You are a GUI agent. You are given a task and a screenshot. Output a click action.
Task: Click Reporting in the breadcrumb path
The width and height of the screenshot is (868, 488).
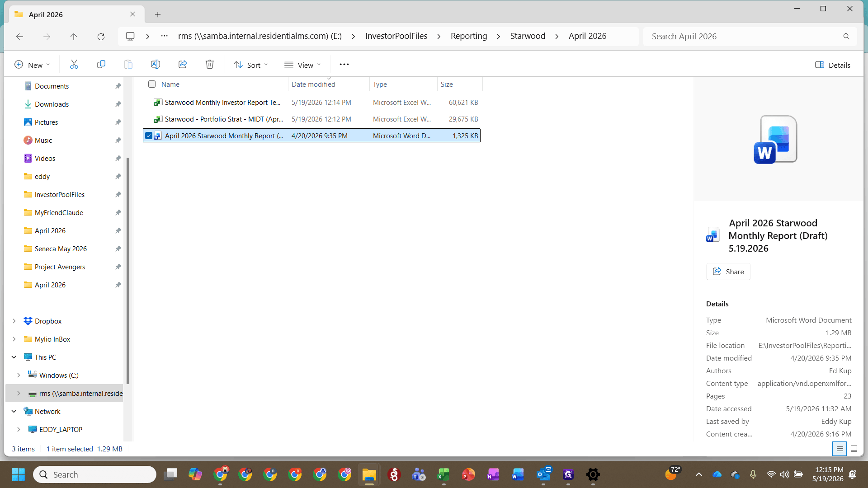point(469,36)
